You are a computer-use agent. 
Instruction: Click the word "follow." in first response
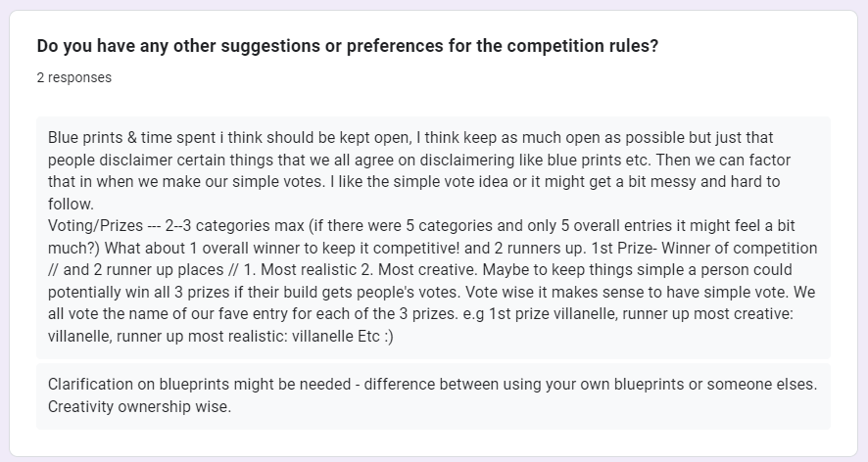pyautogui.click(x=71, y=205)
